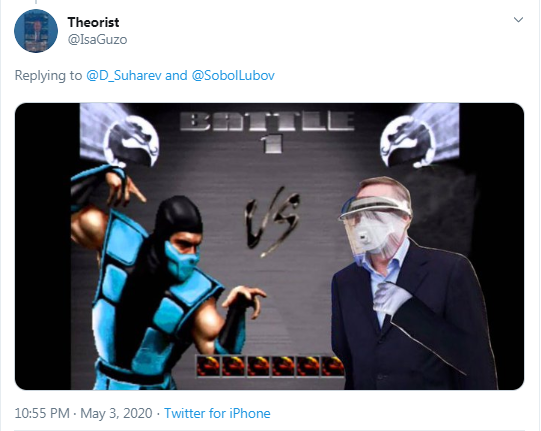
Task: Click the VS emblem in the image
Action: (x=272, y=221)
